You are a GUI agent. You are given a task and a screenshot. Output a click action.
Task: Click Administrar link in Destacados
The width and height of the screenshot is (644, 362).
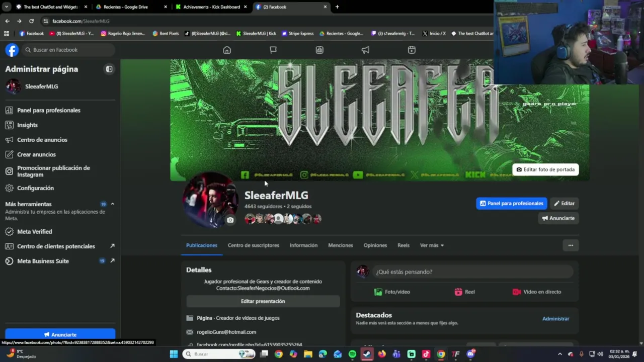[x=555, y=319]
